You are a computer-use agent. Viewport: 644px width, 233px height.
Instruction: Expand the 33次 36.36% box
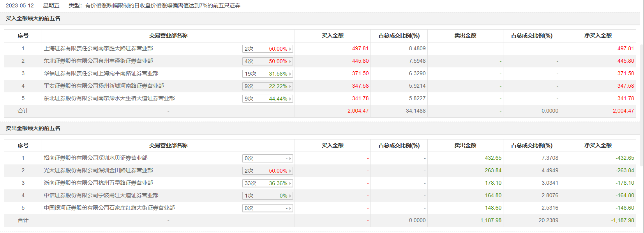[267, 183]
